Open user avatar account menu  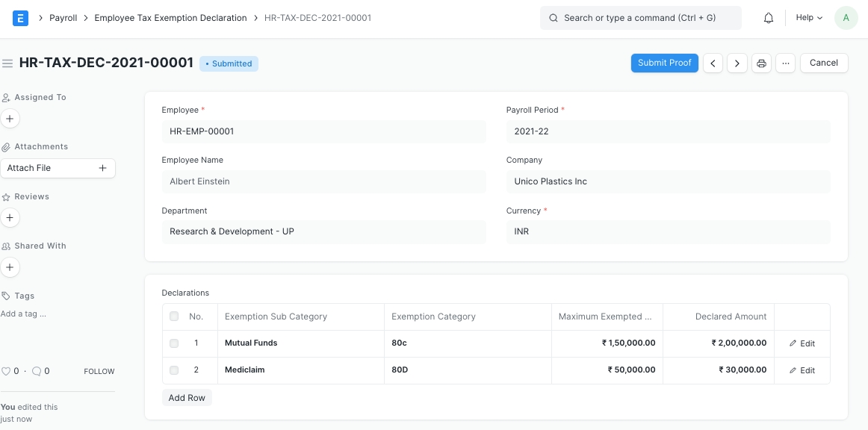click(x=846, y=18)
